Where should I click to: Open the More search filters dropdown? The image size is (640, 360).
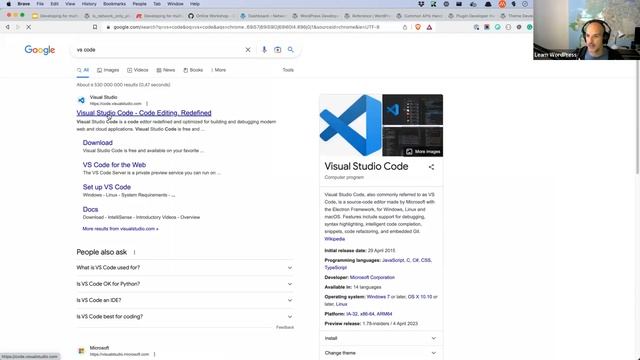click(219, 70)
